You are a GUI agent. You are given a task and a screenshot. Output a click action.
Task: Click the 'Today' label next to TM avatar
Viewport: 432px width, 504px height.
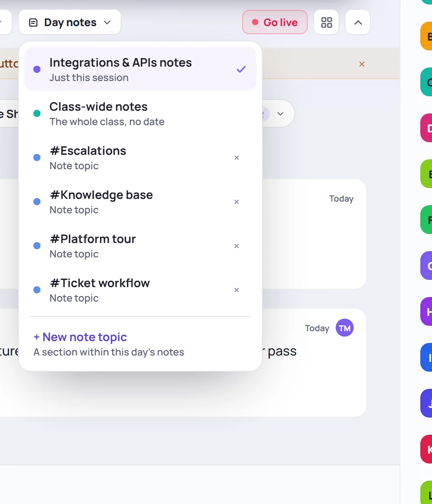(317, 328)
